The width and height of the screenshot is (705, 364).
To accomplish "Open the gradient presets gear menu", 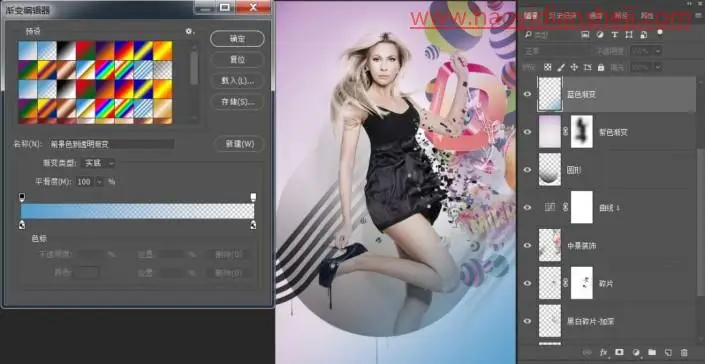I will click(189, 31).
